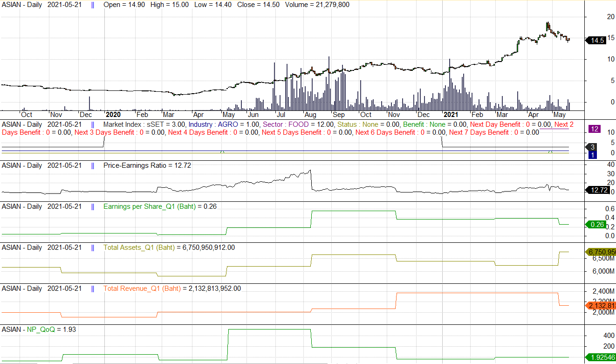This screenshot has height=364, width=616.
Task: Select the purple Sector value tag 12
Action: click(x=594, y=129)
